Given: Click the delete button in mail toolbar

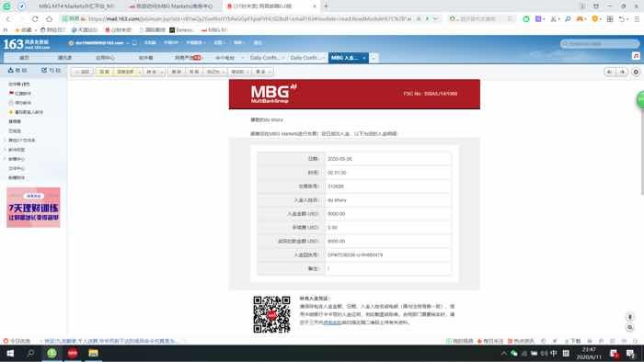Looking at the screenshot, I should point(177,72).
